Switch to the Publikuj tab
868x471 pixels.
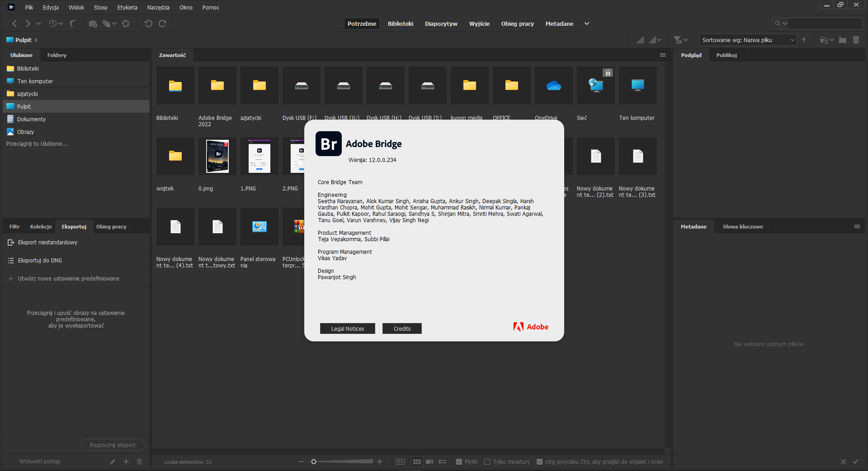click(x=726, y=55)
